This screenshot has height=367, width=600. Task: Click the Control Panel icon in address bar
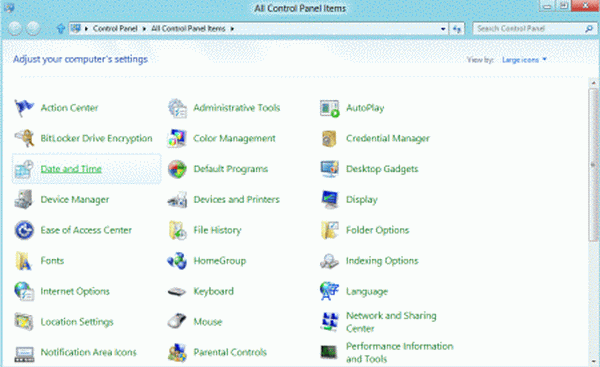click(76, 29)
